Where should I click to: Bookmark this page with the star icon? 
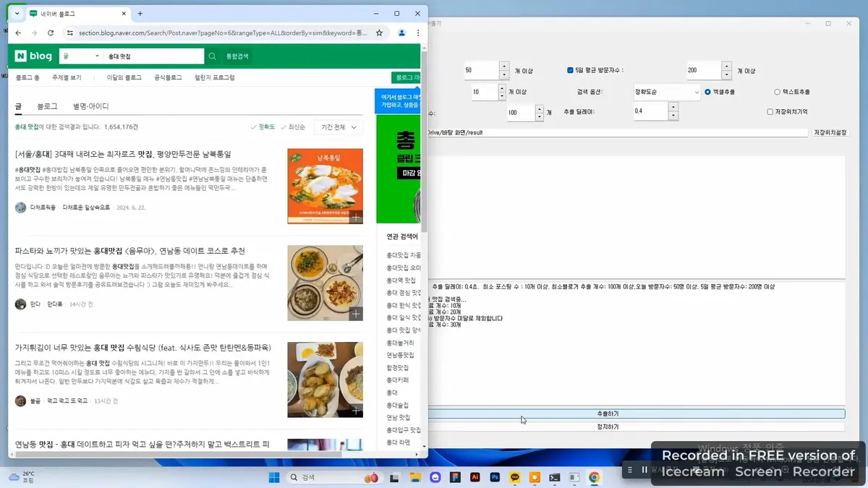[x=379, y=33]
